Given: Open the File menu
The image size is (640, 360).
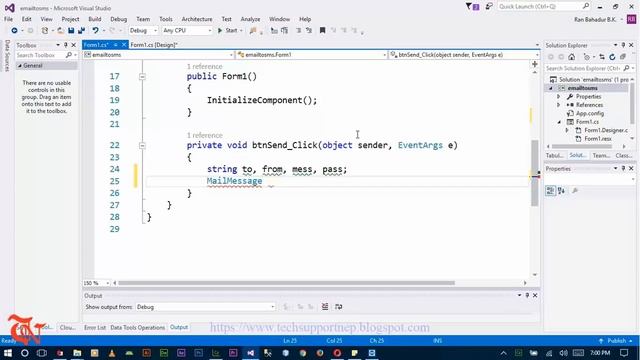Looking at the screenshot, I should 8,19.
